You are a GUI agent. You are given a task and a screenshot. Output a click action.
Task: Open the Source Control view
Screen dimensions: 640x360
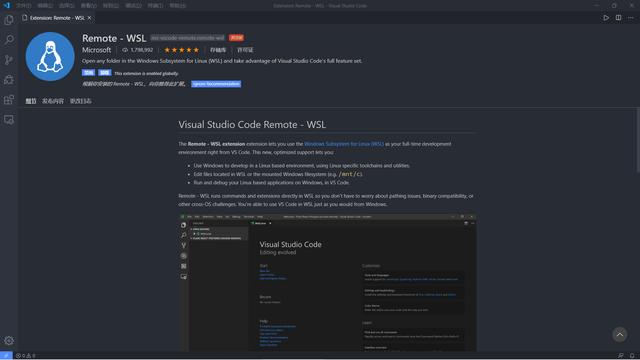9,60
